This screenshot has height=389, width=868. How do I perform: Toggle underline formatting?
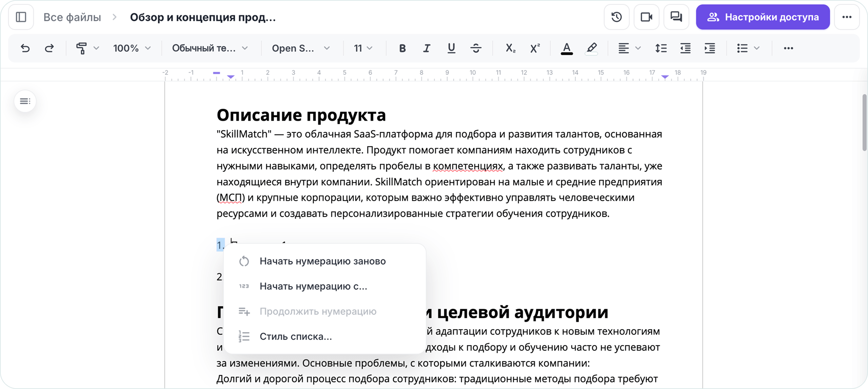point(451,48)
